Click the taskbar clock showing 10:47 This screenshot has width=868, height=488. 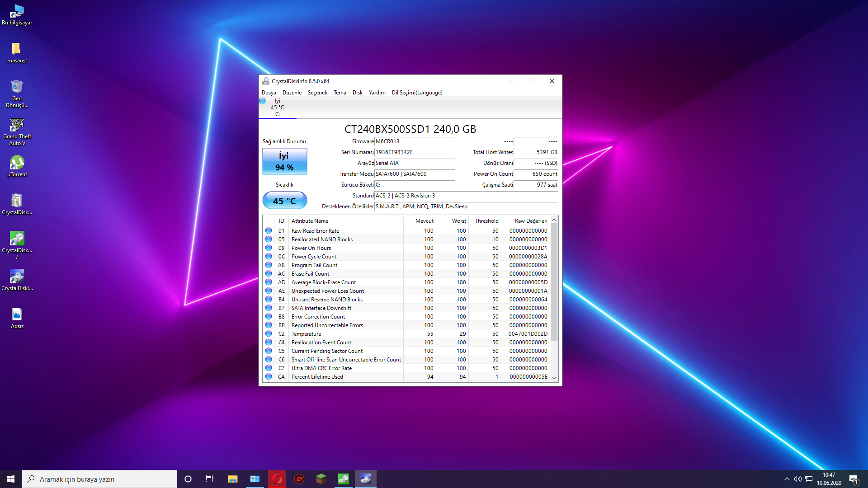pos(829,479)
